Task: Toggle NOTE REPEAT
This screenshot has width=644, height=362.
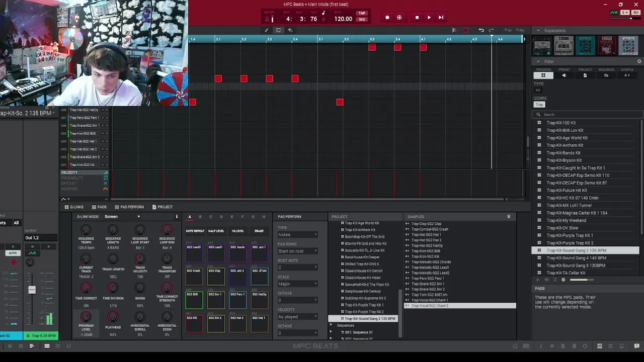Action: pos(195,231)
